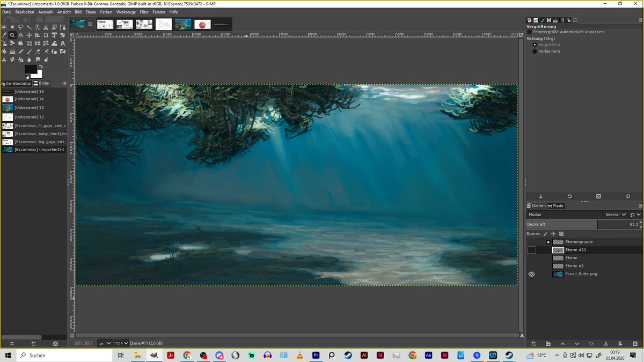Viewport: 644px width, 362px height.
Task: Switch to the Pfade tab
Action: (555, 206)
